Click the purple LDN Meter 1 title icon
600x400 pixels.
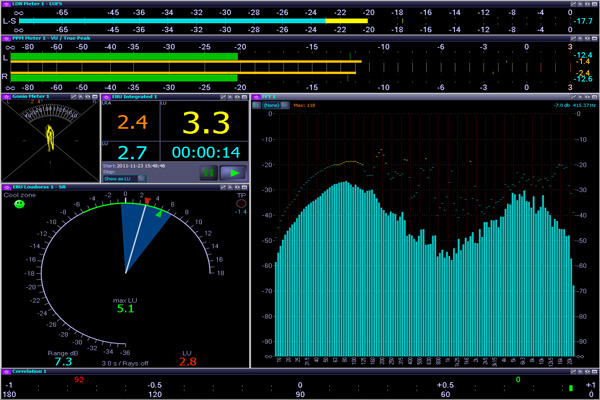[6, 4]
